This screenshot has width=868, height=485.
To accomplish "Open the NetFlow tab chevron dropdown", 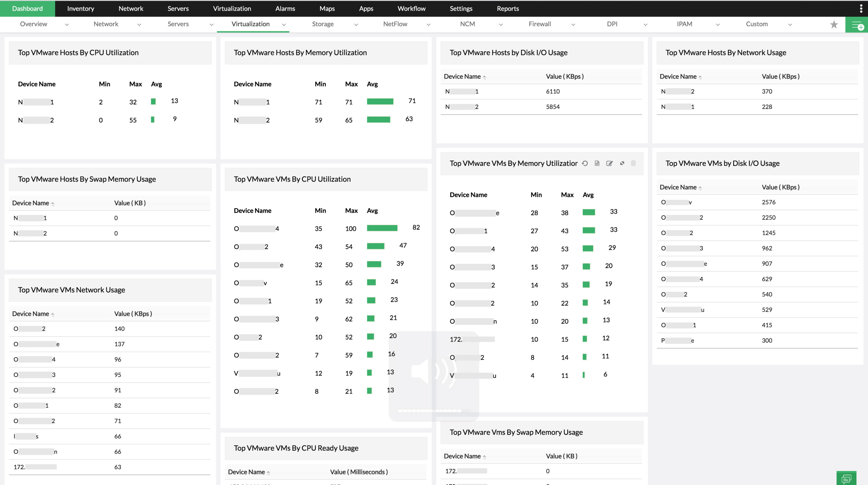I will [428, 25].
